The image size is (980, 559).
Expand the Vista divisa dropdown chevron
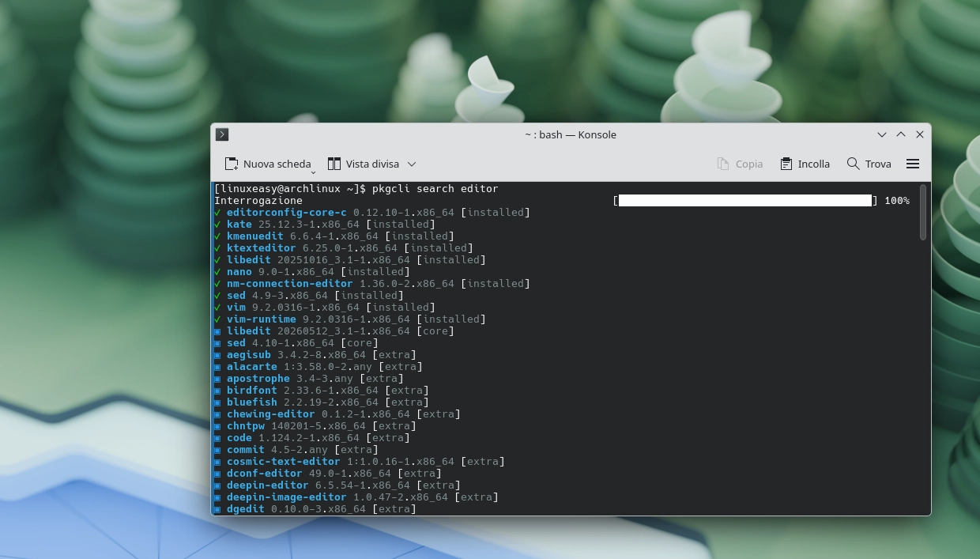pos(412,164)
